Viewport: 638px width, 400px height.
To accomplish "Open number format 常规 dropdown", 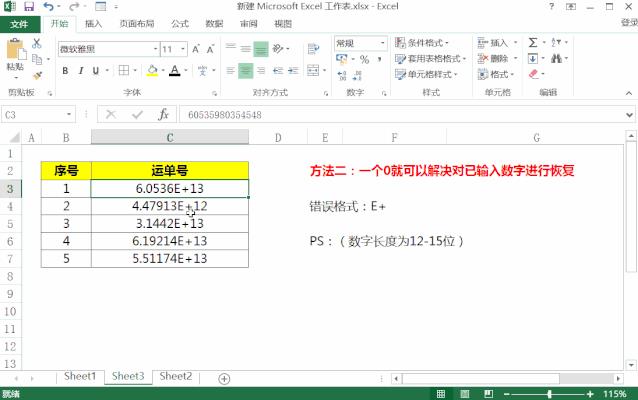I will [382, 43].
